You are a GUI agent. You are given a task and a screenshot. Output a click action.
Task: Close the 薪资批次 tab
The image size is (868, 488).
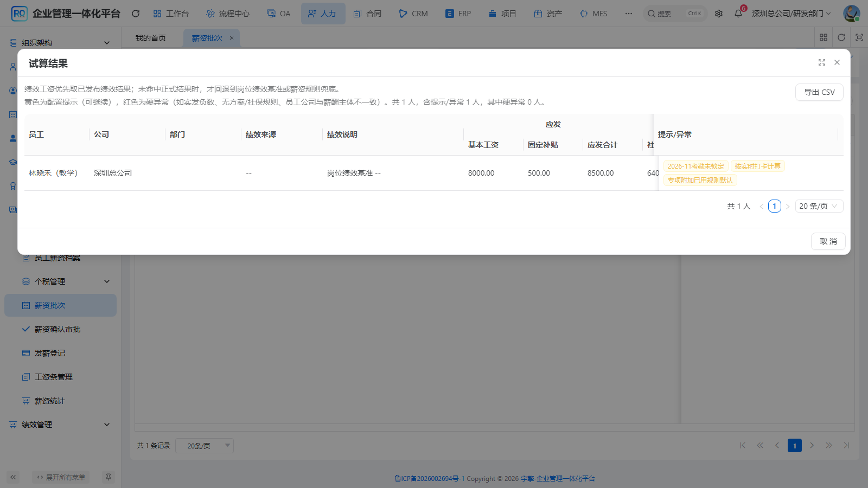tap(232, 38)
